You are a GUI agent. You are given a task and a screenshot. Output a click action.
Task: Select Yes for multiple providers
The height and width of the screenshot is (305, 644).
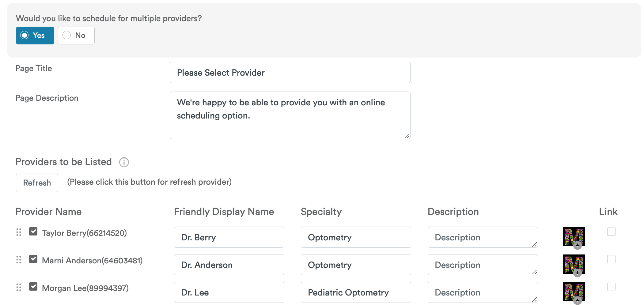pos(35,36)
